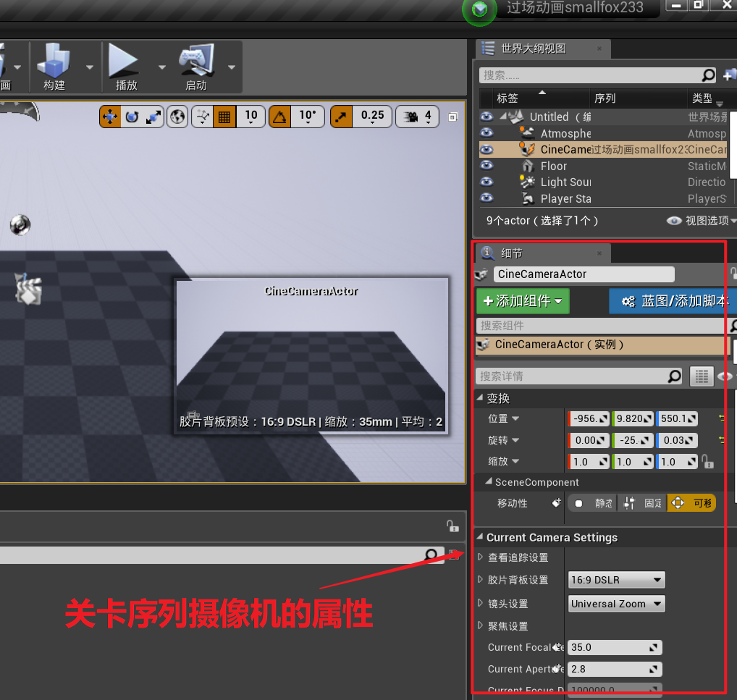Click Current Focal Length 35.0 field
This screenshot has height=700, width=737.
click(615, 647)
